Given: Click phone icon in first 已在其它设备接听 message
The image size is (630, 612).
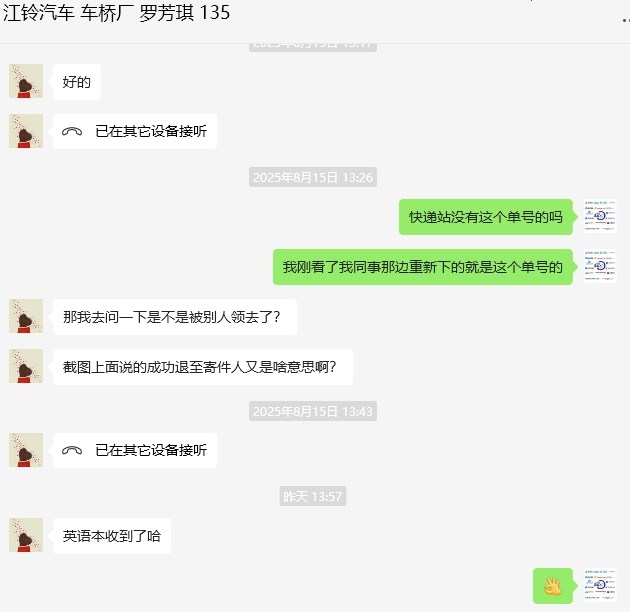Looking at the screenshot, I should click(72, 131).
